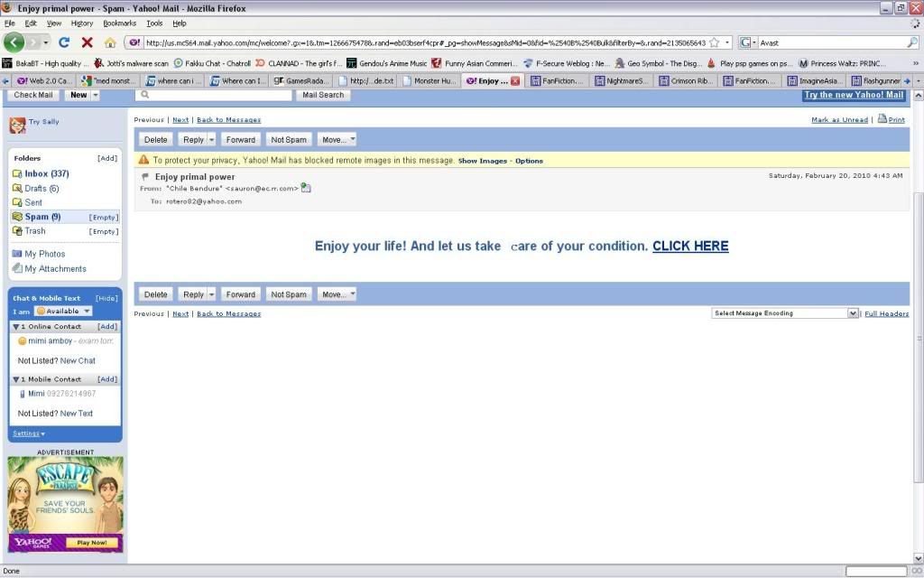Image resolution: width=924 pixels, height=578 pixels.
Task: Go to the Home page icon
Action: (x=110, y=42)
